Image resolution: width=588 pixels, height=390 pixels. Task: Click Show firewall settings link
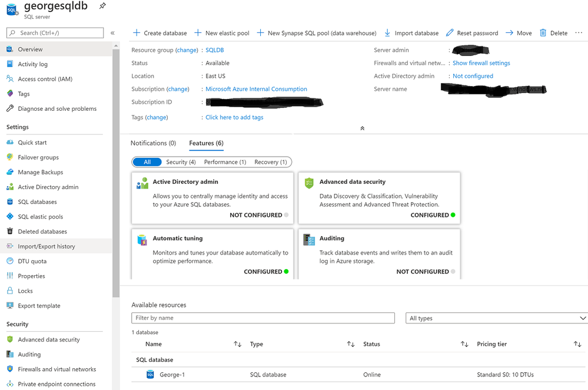pos(481,63)
